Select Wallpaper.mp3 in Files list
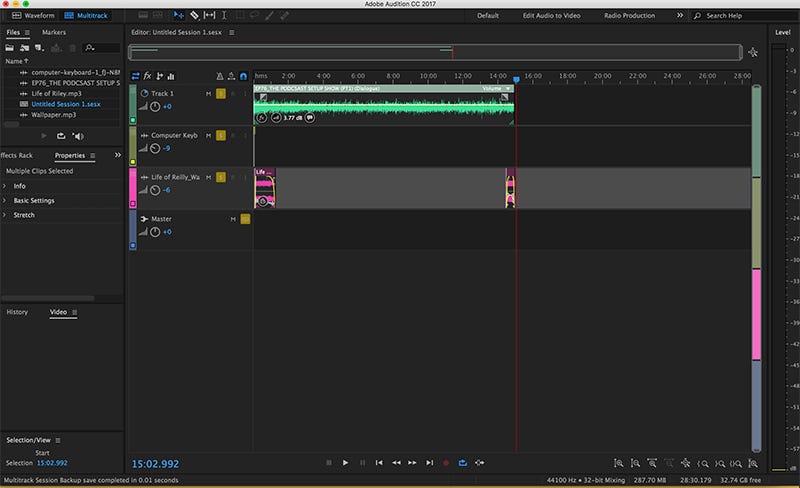800x488 pixels. [x=54, y=115]
